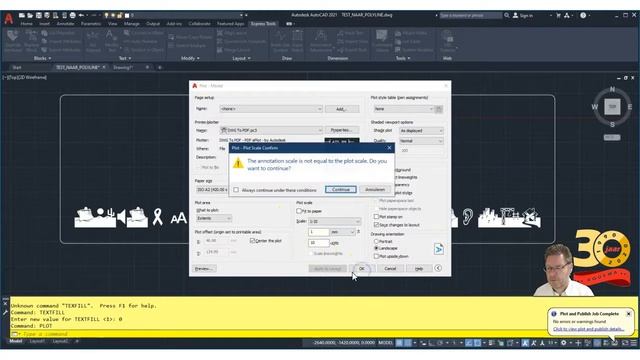Click New drawing in quick access toolbar
The height and width of the screenshot is (360, 640).
click(22, 15)
